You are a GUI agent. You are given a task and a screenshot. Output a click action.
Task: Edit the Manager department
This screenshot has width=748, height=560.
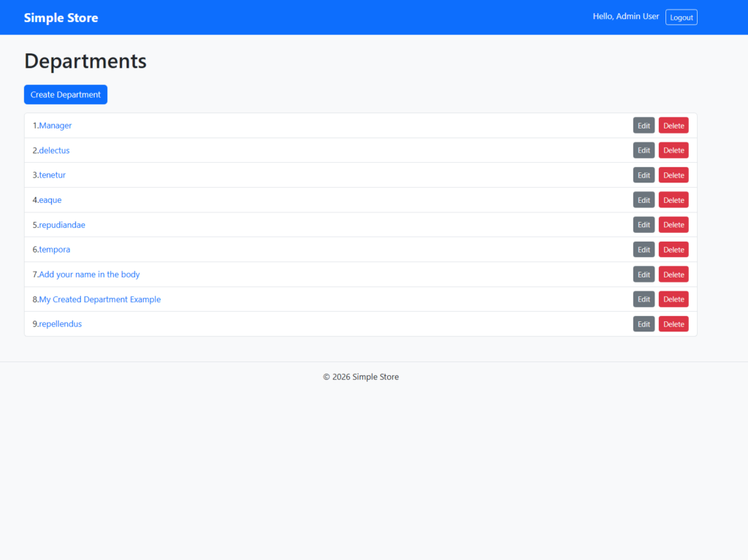tap(644, 126)
